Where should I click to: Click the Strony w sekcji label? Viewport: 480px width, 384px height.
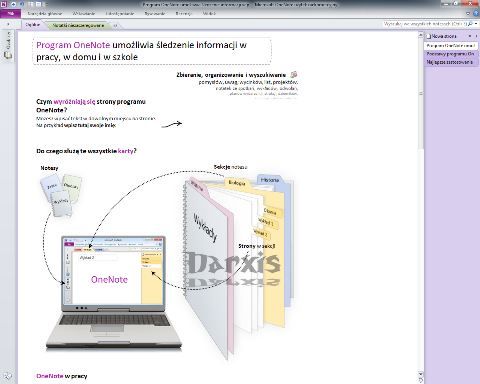pyautogui.click(x=256, y=246)
